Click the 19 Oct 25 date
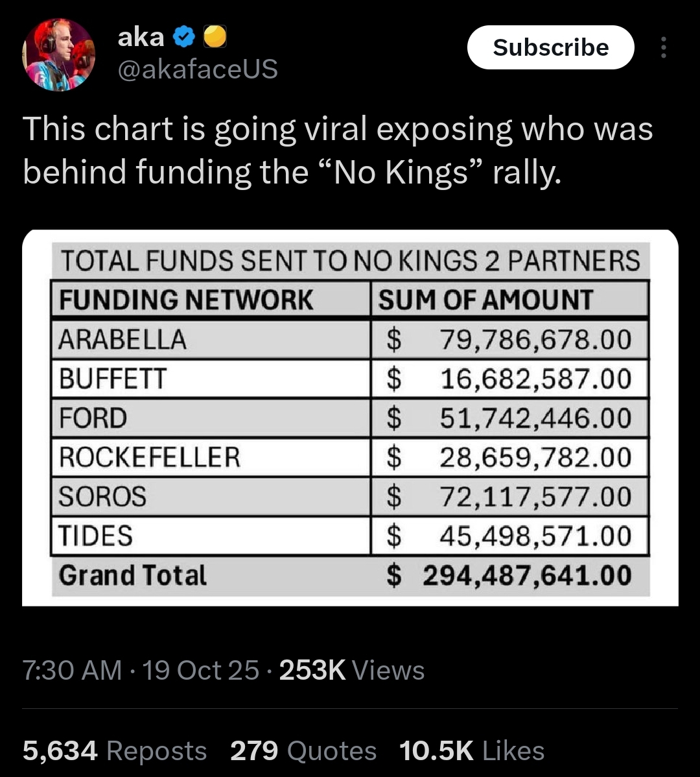Screen dimensions: 700x777 [x=200, y=670]
